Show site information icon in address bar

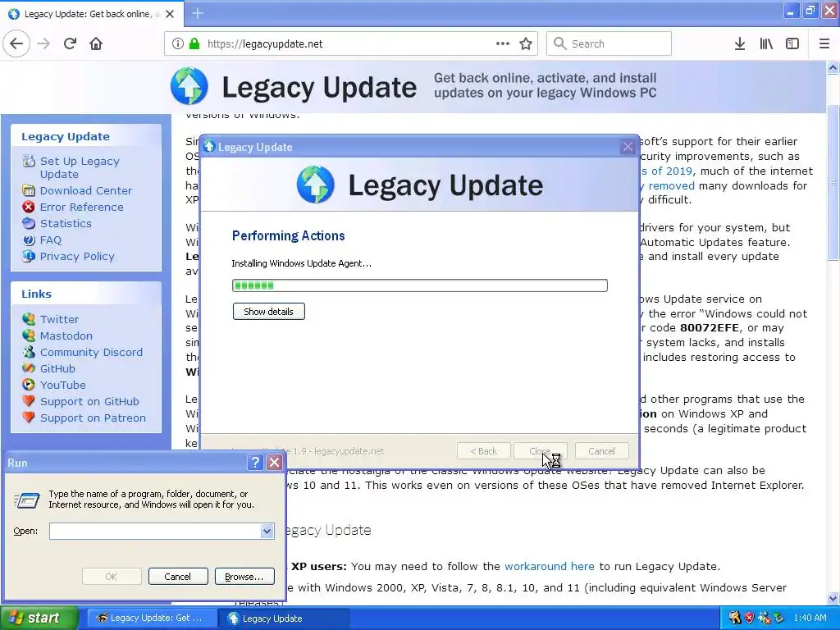tap(178, 44)
